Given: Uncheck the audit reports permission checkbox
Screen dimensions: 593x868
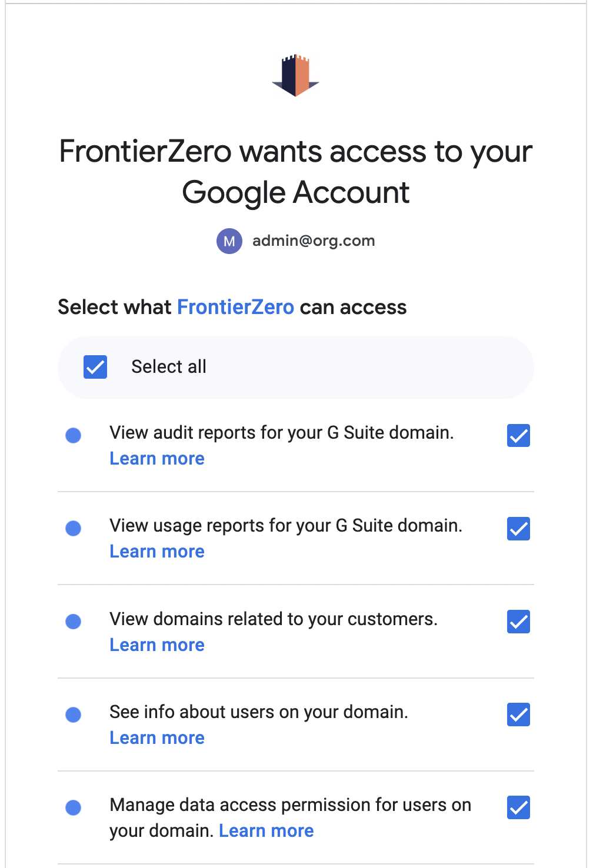Looking at the screenshot, I should pos(518,436).
